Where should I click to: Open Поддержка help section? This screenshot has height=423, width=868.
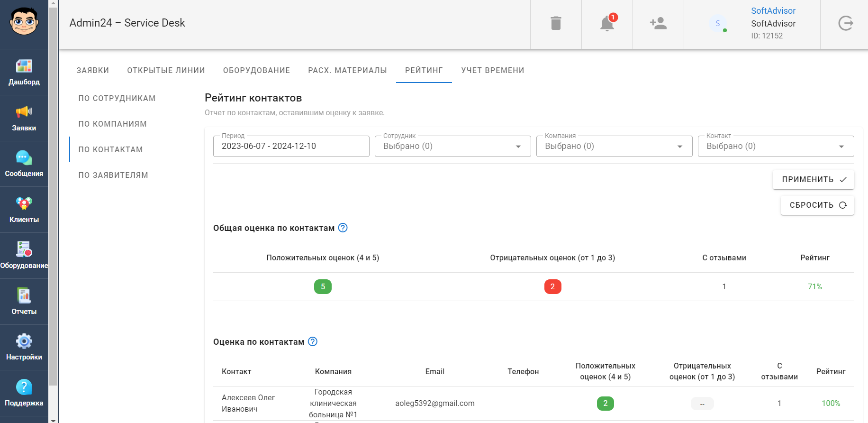tap(24, 394)
